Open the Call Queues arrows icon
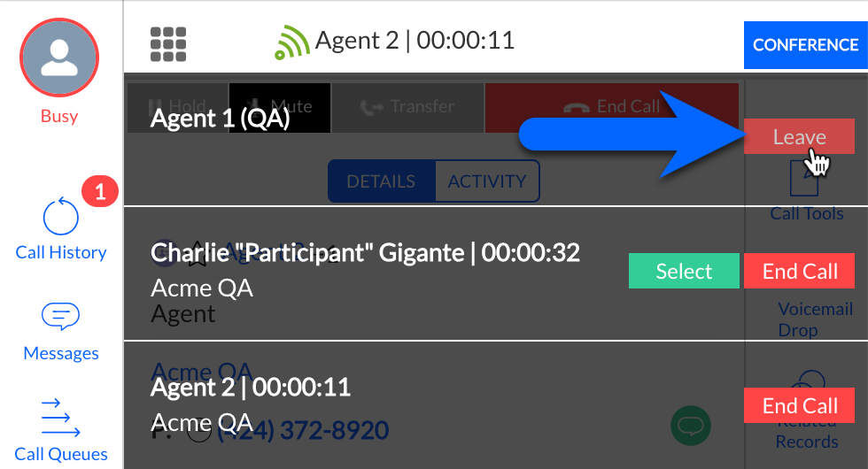868x469 pixels. [x=61, y=418]
